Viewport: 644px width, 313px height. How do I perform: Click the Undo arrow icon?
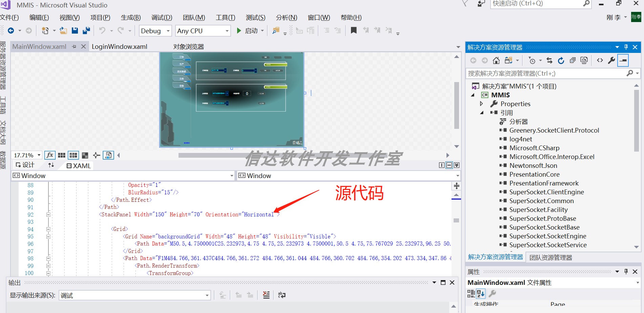102,31
